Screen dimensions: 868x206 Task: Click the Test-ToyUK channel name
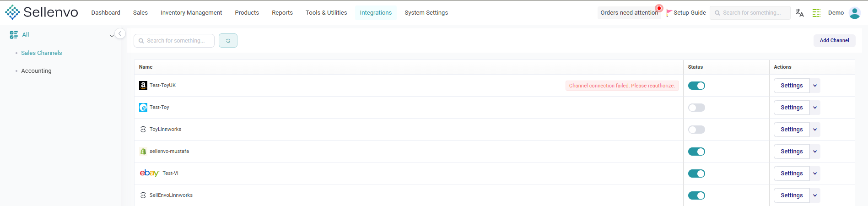(162, 86)
